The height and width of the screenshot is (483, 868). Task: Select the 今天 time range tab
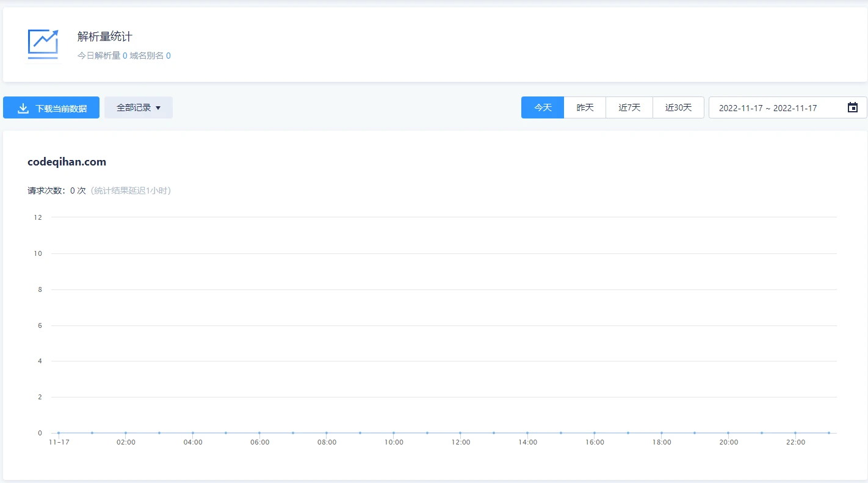coord(543,107)
